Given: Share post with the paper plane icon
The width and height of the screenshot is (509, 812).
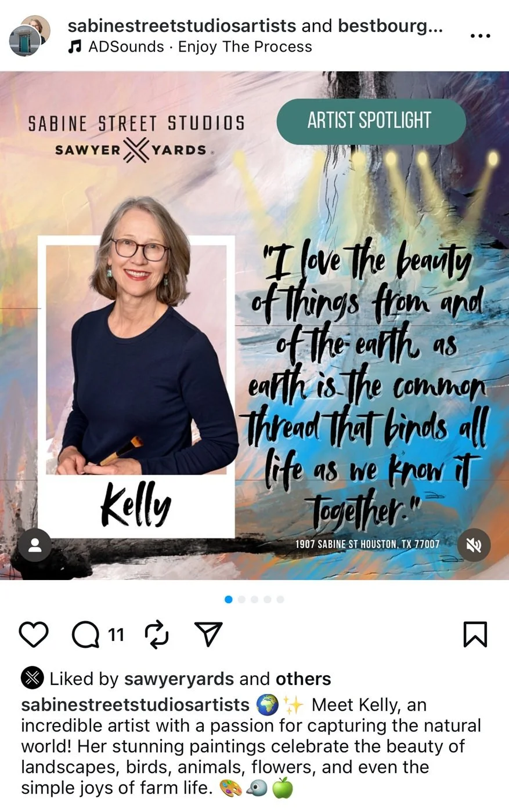Looking at the screenshot, I should (208, 635).
